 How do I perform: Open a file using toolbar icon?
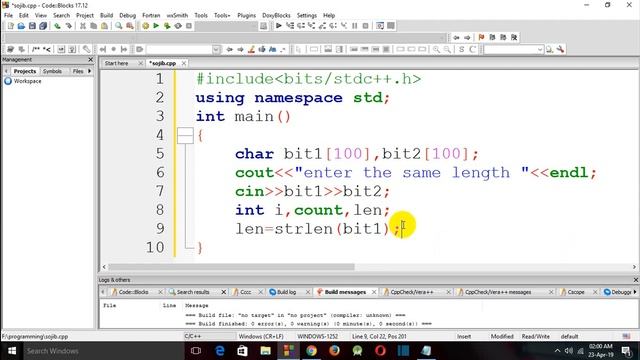(x=21, y=26)
